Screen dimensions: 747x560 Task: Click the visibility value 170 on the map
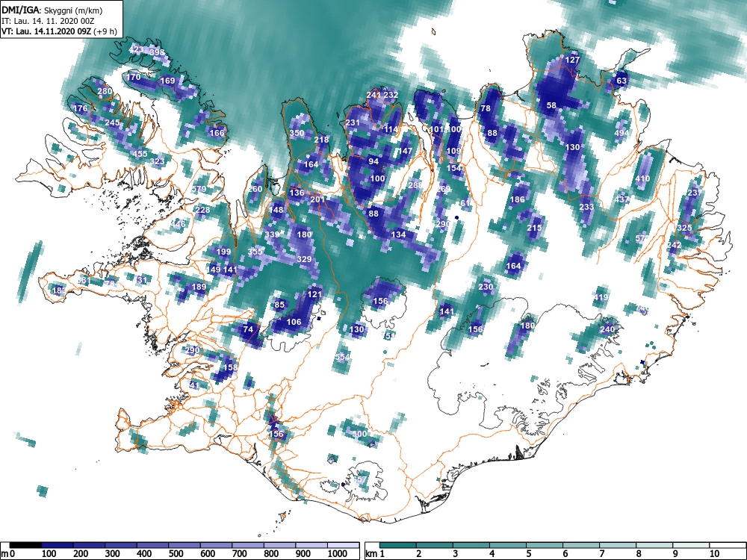pyautogui.click(x=134, y=77)
